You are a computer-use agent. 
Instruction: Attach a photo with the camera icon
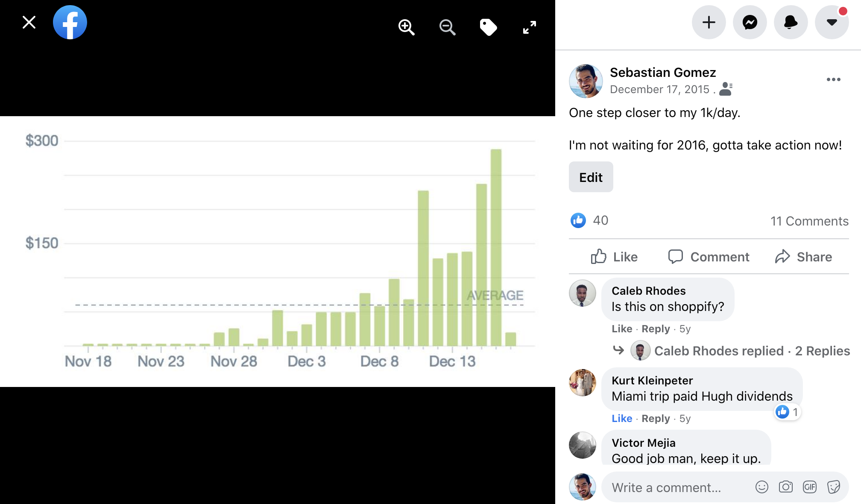(785, 487)
